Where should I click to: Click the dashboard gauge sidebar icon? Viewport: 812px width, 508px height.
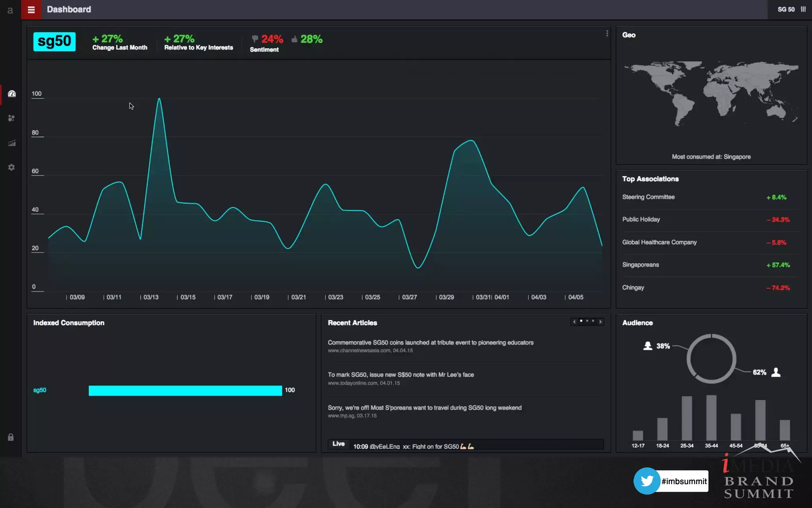click(x=11, y=94)
